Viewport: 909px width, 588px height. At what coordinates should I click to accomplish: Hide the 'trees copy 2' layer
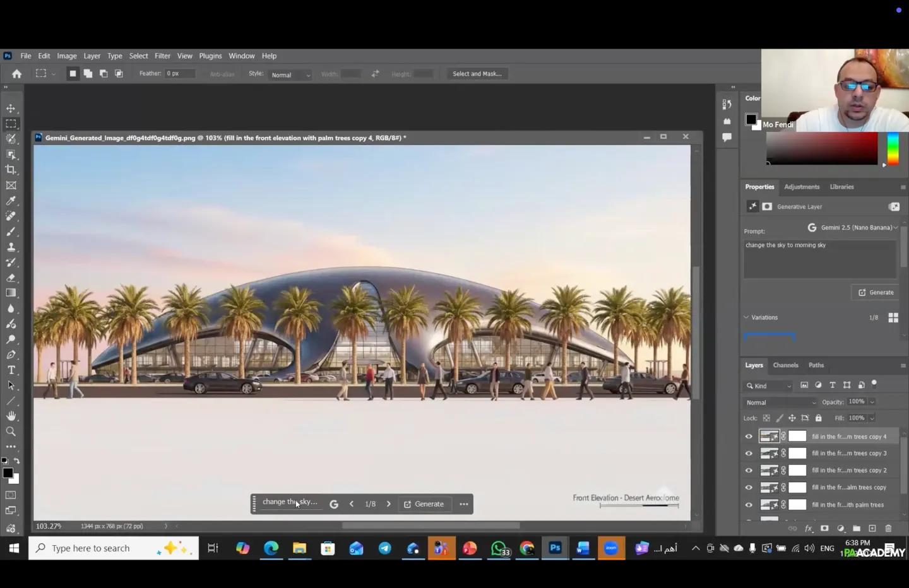click(749, 471)
